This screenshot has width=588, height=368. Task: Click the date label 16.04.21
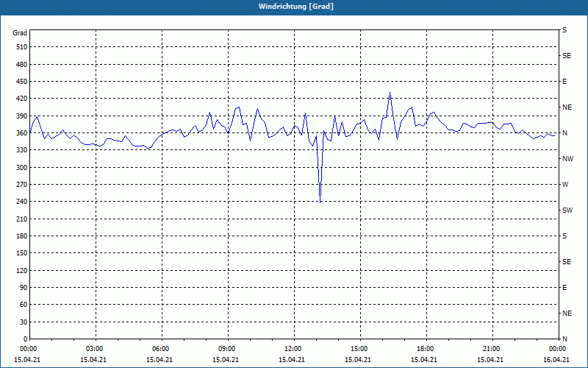coord(556,360)
